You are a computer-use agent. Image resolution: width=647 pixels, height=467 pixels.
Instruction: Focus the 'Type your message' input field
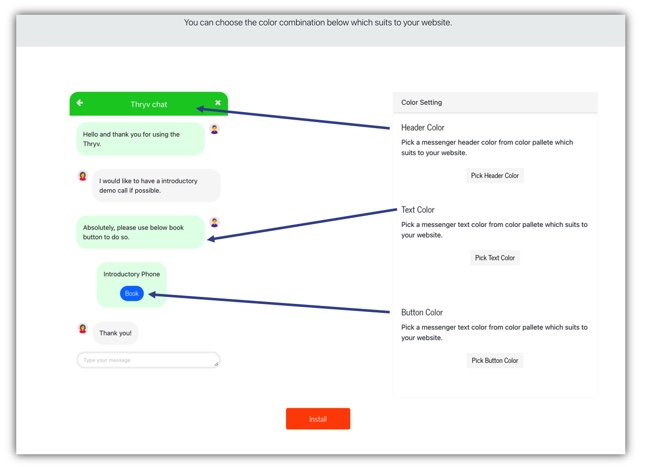(x=148, y=360)
